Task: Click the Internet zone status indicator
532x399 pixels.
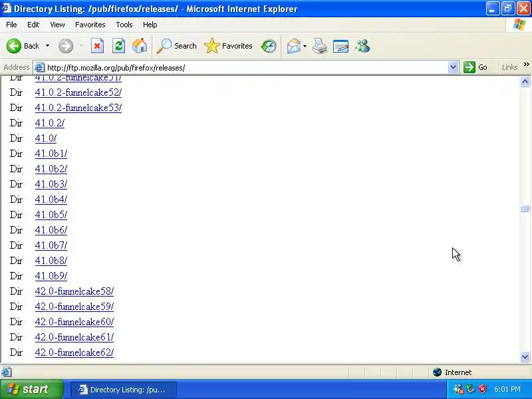Action: click(x=452, y=372)
